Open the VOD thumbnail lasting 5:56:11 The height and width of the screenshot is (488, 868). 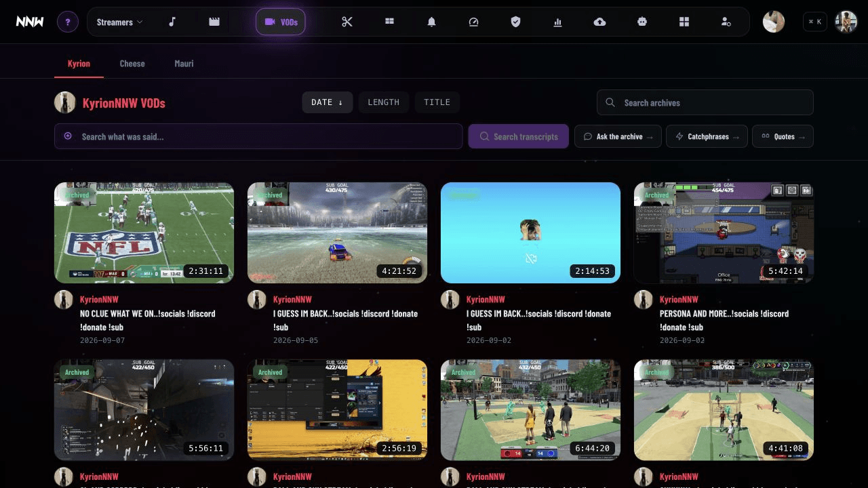pyautogui.click(x=144, y=410)
